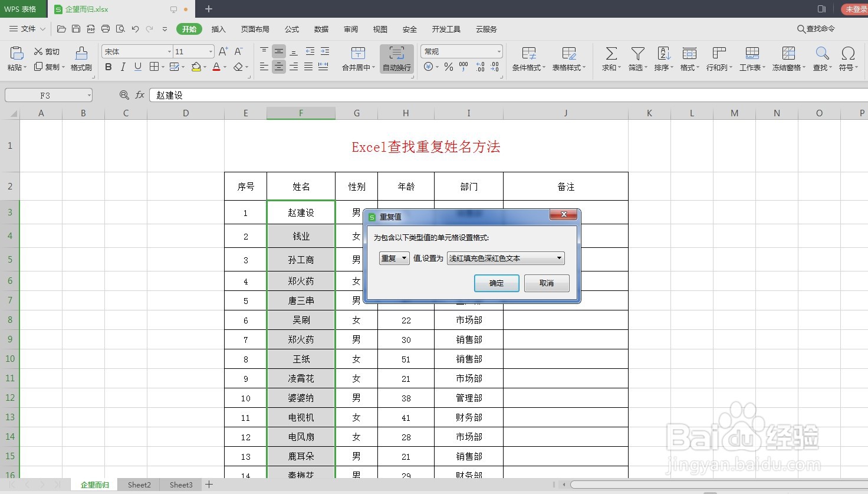This screenshot has height=494, width=868.
Task: Expand the 文件 menu arrow
Action: point(42,29)
